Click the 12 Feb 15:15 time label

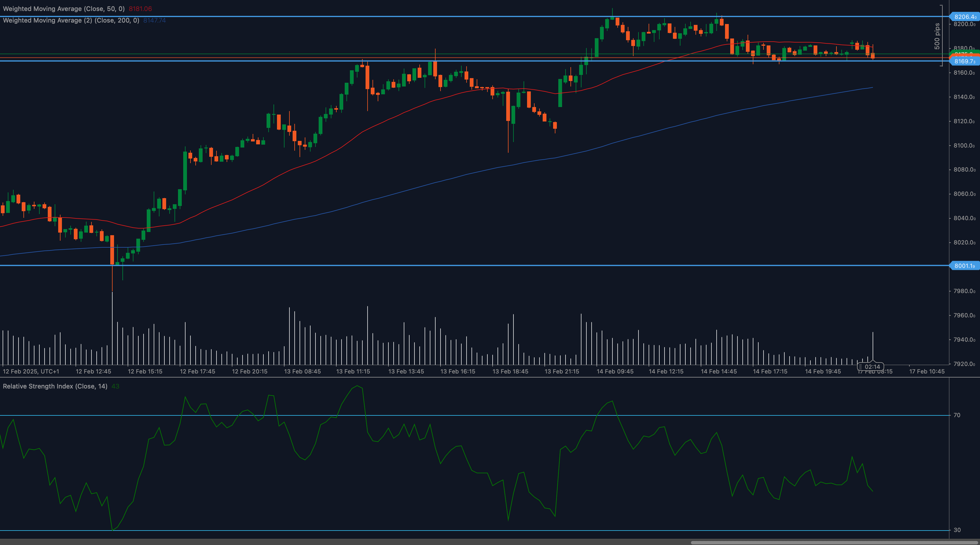tap(145, 371)
